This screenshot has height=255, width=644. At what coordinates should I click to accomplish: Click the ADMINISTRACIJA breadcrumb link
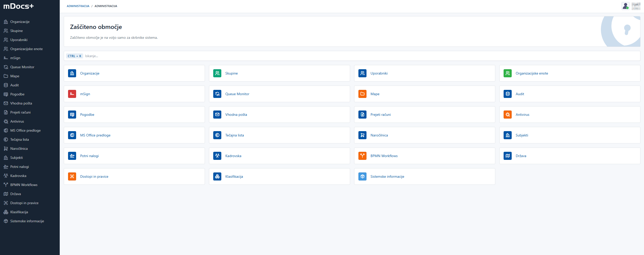78,6
